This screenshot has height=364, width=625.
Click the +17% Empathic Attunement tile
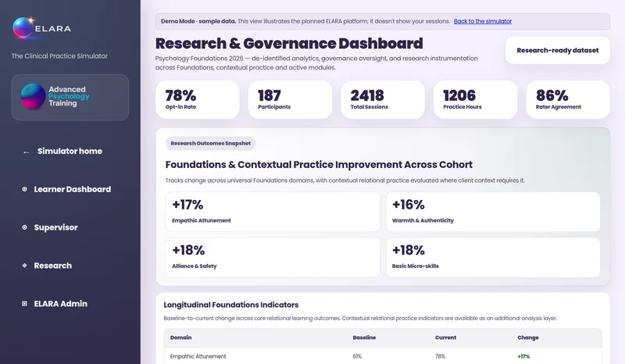(273, 212)
